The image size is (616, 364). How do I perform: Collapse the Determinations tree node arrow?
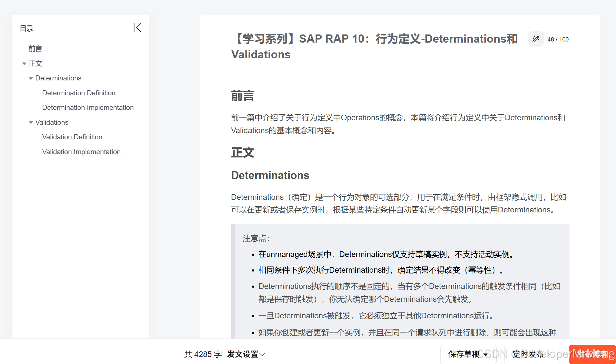click(31, 78)
